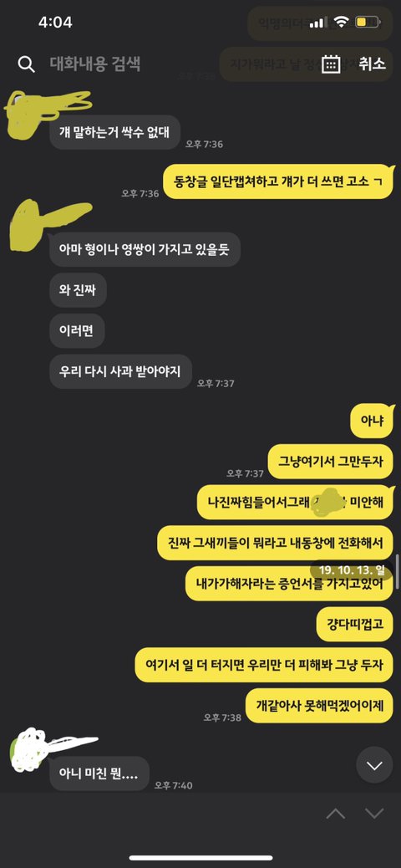Select the message 걔 말하는거 싹수 없대
This screenshot has height=868, width=401.
(115, 132)
